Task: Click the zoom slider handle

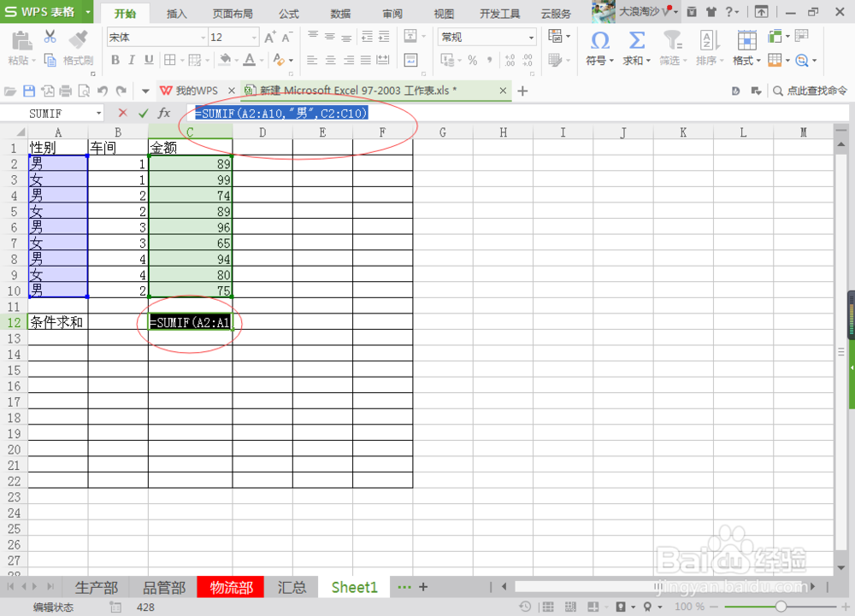Action: coord(781,607)
